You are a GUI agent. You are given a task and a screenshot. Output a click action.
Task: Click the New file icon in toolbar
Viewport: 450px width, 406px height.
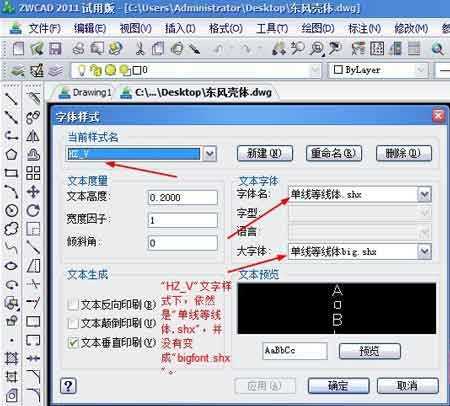[x=18, y=49]
